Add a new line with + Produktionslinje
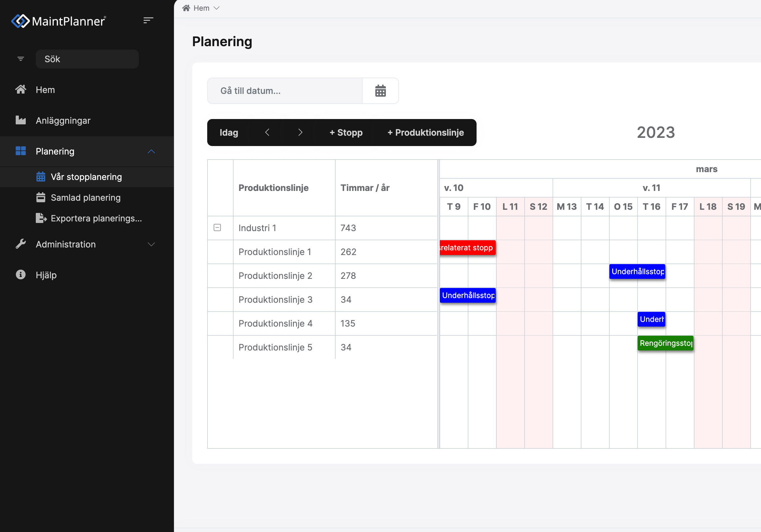This screenshot has height=532, width=761. click(426, 133)
